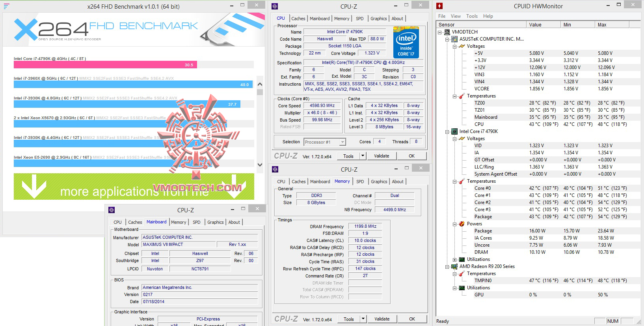Click Validate in the Memory tab window
The height and width of the screenshot is (326, 644).
382,319
